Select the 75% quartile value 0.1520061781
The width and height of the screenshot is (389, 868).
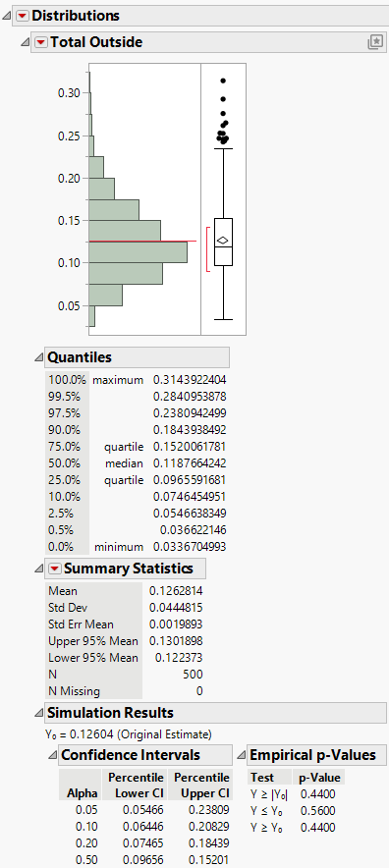[x=190, y=447]
